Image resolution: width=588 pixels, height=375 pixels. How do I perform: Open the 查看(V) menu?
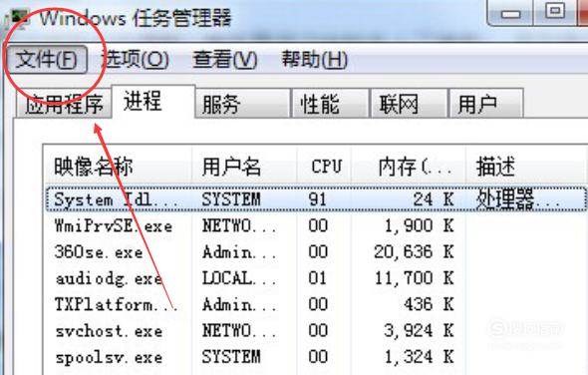[x=225, y=59]
